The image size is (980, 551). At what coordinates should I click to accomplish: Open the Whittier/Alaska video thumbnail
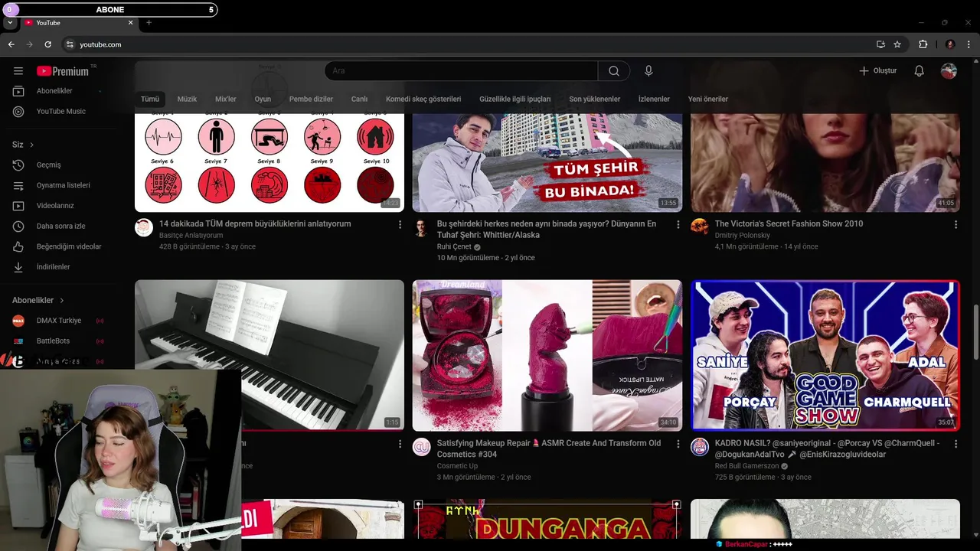(x=547, y=162)
